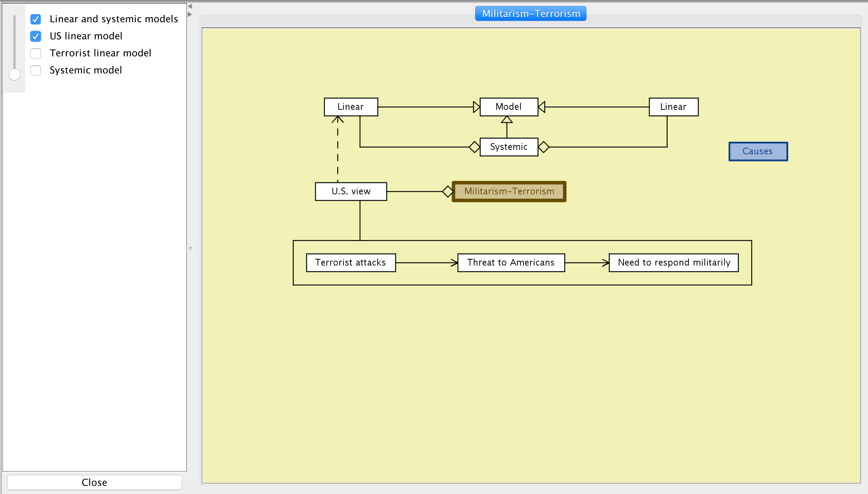The image size is (868, 494).
Task: Click the blue Causes node
Action: (x=758, y=151)
